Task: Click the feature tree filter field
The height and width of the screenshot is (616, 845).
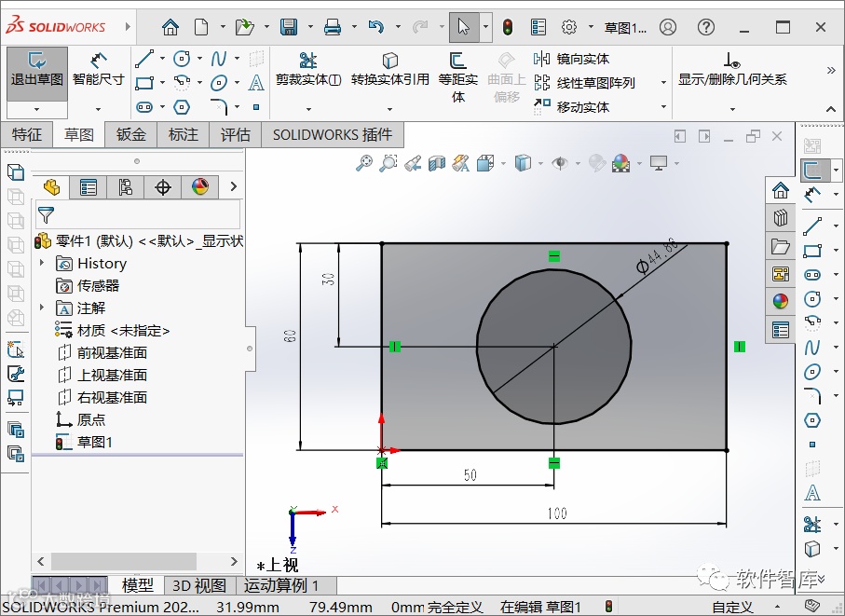Action: coord(138,214)
